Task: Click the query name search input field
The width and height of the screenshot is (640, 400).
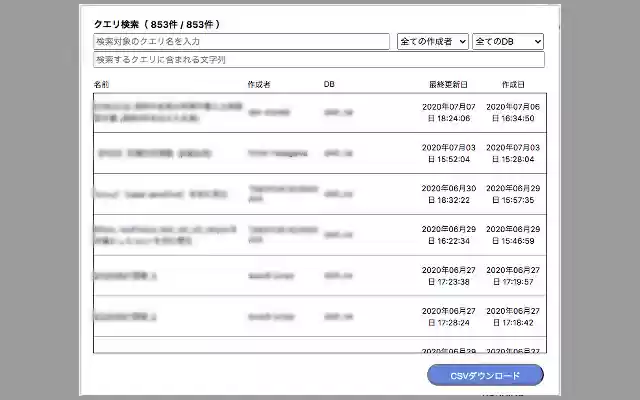Action: pos(241,42)
